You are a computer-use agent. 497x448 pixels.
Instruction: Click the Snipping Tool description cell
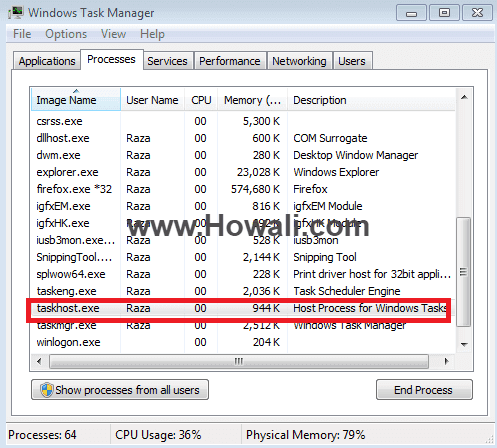[x=325, y=257]
